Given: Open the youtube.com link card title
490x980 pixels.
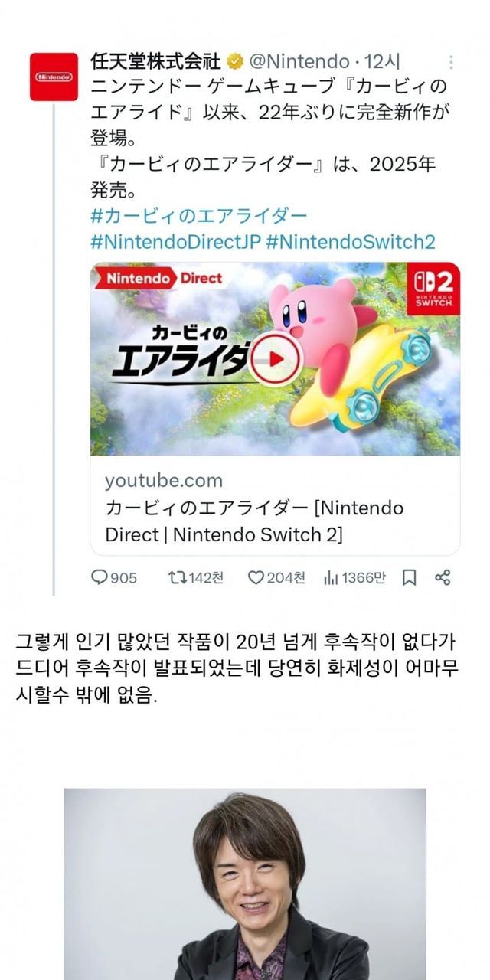Looking at the screenshot, I should click(x=254, y=521).
